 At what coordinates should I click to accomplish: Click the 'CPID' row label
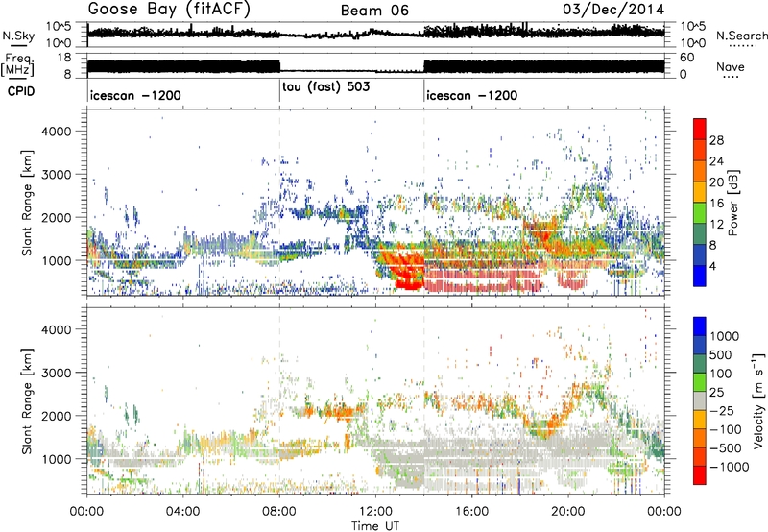click(x=21, y=91)
